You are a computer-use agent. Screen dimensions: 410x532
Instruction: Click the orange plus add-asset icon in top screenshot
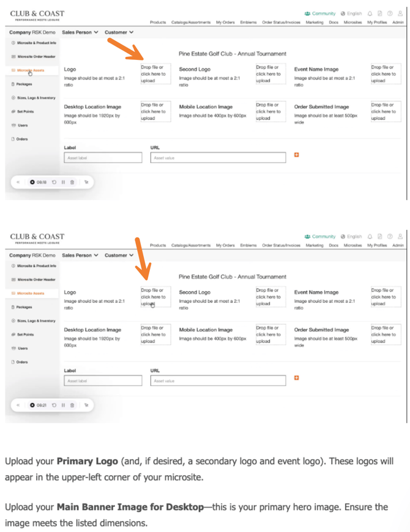[297, 155]
